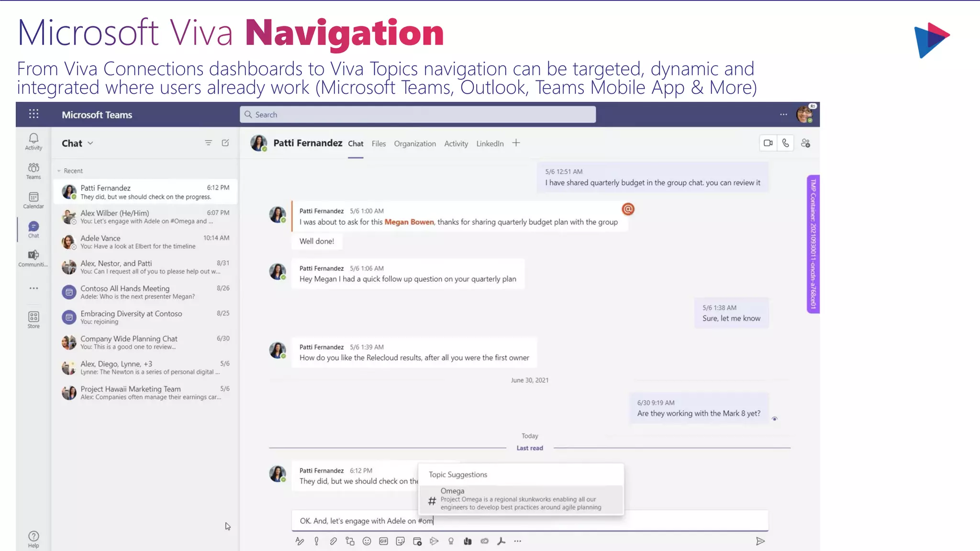Click Patti Fernandez's avatar in the chat header
This screenshot has width=980, height=551.
pos(258,143)
